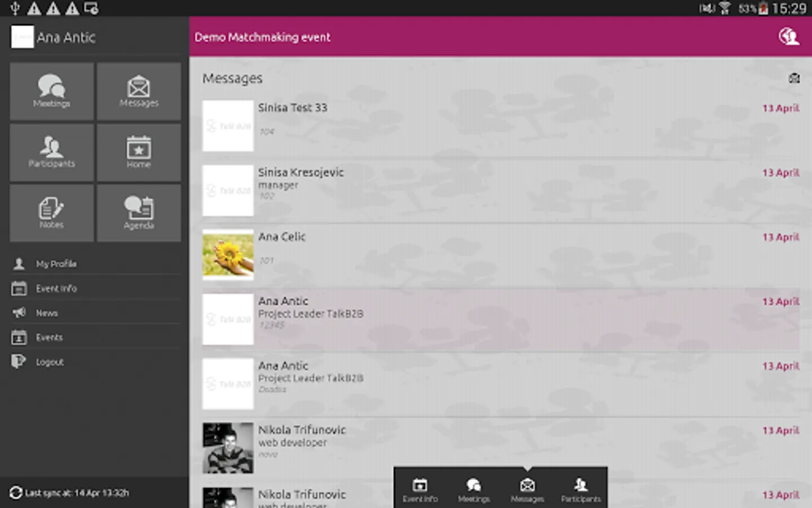This screenshot has height=508, width=812.
Task: Click the globe user icon in header
Action: [789, 37]
